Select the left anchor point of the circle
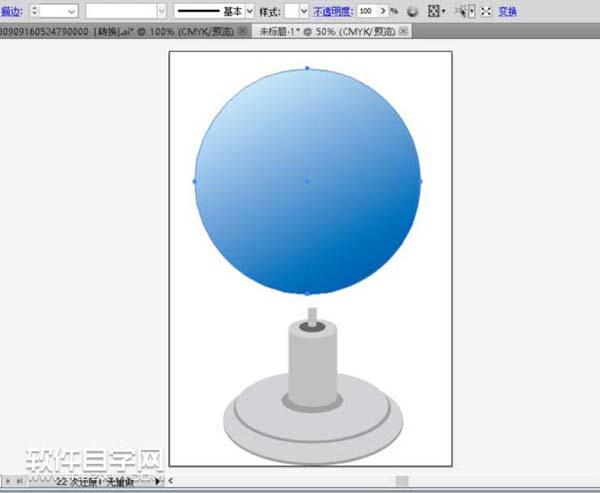600x493 pixels. click(194, 181)
